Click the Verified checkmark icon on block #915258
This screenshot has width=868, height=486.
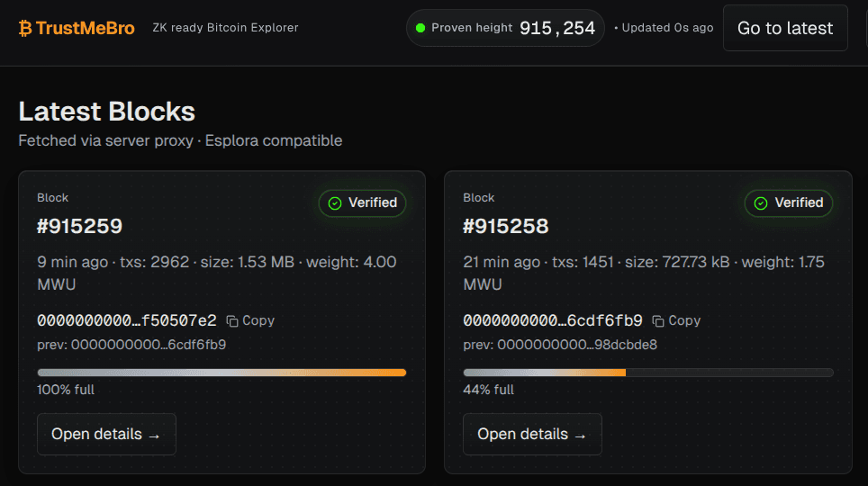[x=761, y=203]
